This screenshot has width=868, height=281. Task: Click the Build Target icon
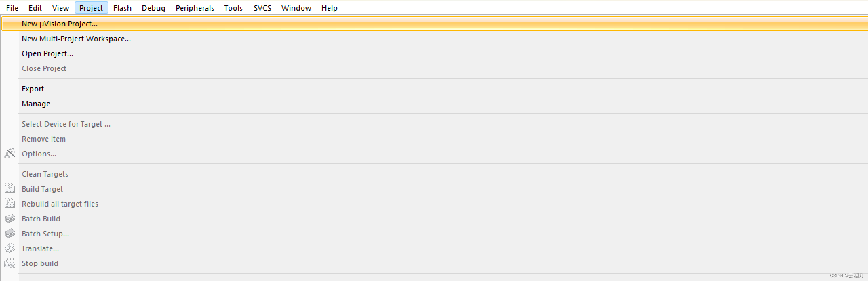point(9,189)
